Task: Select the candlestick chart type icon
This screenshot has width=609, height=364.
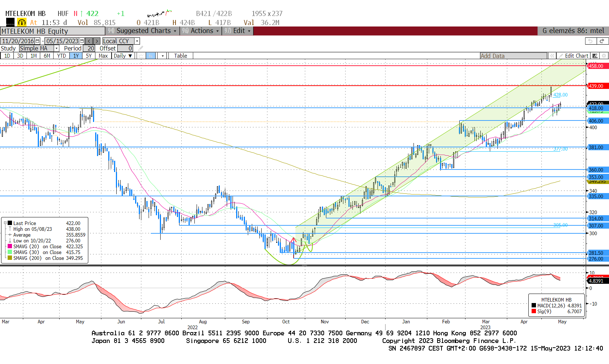Action: pyautogui.click(x=151, y=56)
